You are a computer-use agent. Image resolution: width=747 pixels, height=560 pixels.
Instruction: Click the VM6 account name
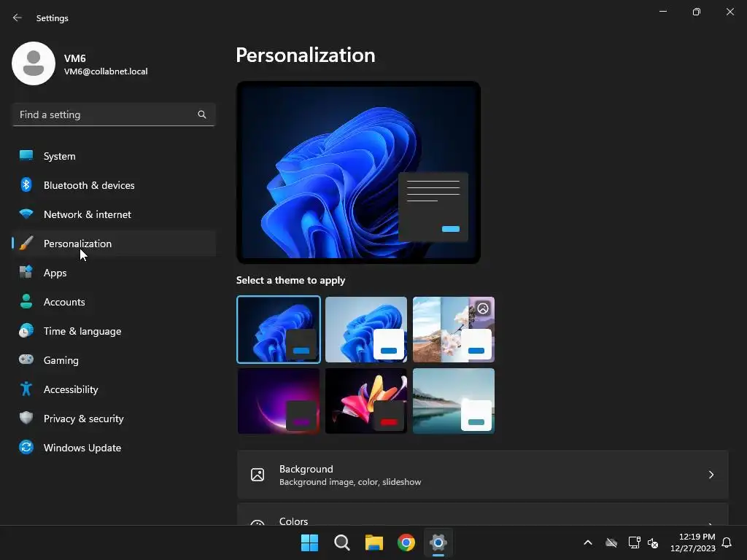75,58
